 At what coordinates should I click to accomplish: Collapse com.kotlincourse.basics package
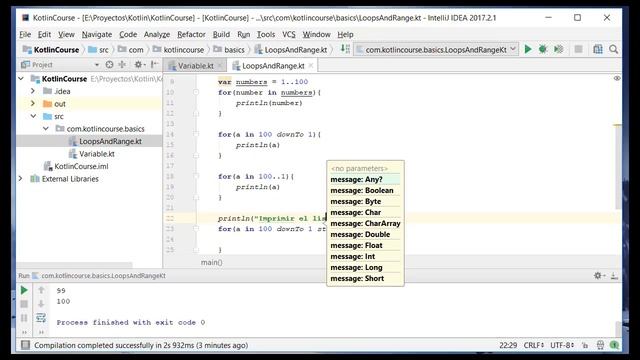coord(46,129)
